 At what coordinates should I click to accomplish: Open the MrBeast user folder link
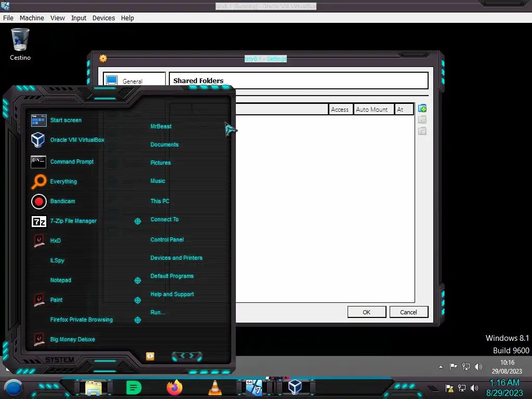click(161, 126)
